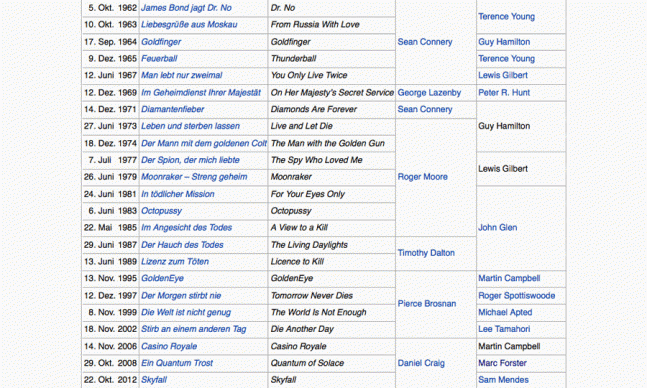Screen dimensions: 647x388
Task: Open Der Morgen stirbt nie link
Action: pos(181,296)
